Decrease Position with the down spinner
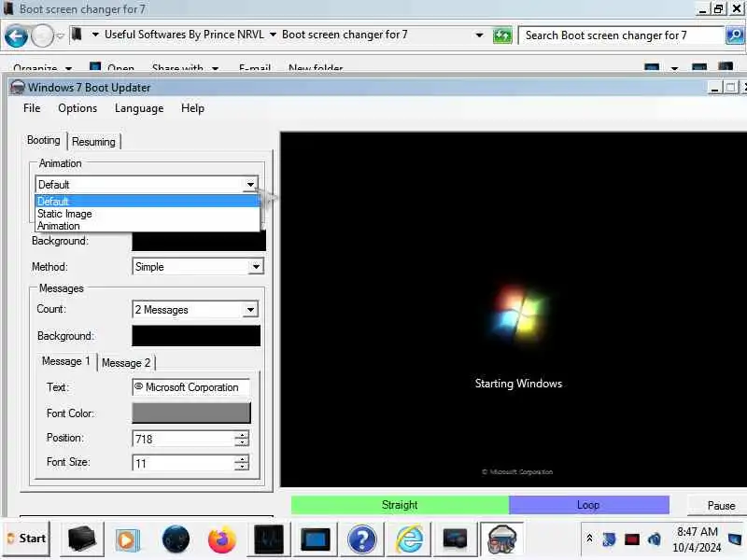 coord(242,442)
